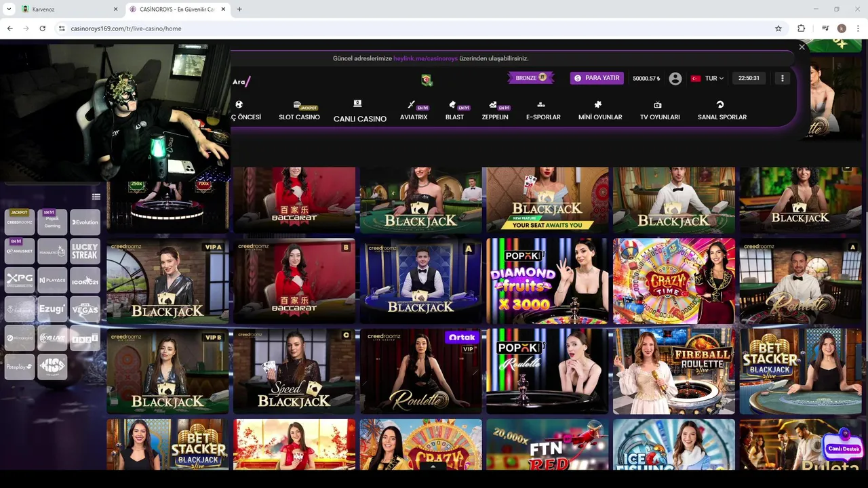Go to the AVIATRIX section
868x488 pixels.
pos(414,111)
